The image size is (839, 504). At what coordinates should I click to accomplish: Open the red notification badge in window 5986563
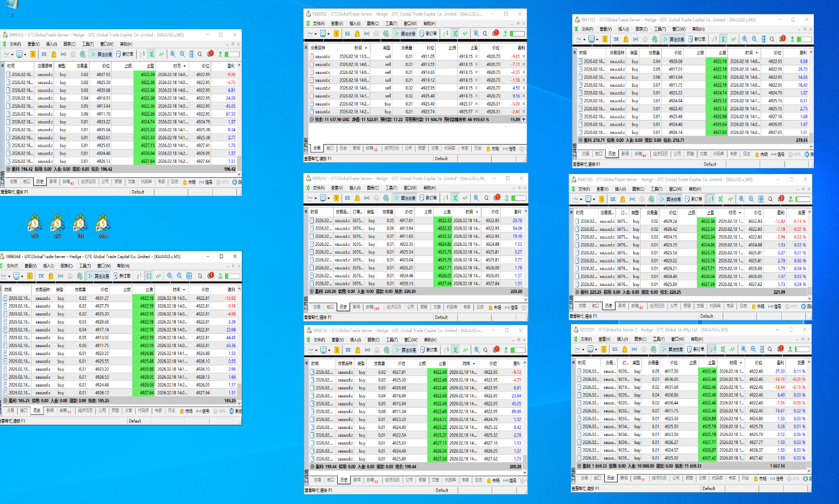point(211,54)
